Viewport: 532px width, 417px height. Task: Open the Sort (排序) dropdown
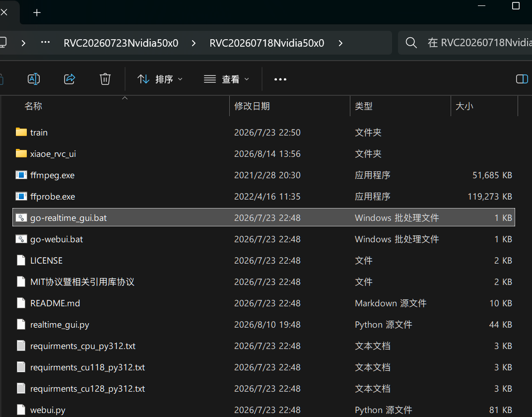click(160, 79)
